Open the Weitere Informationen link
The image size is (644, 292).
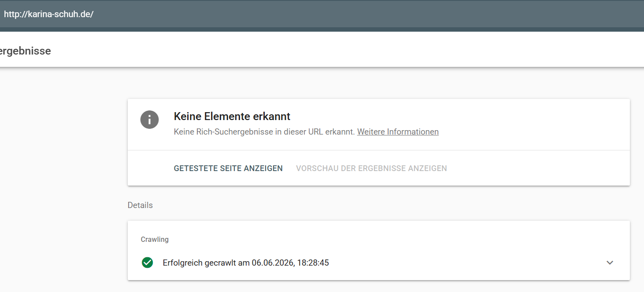(x=398, y=131)
